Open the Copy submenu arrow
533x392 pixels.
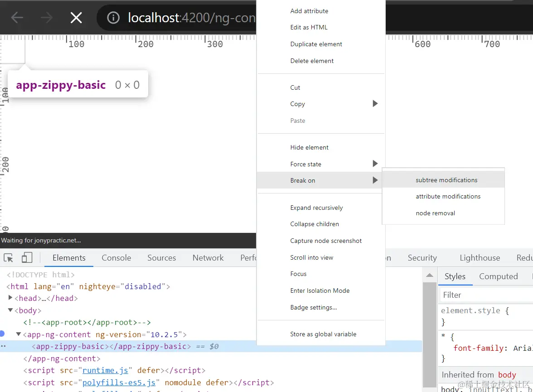click(375, 104)
